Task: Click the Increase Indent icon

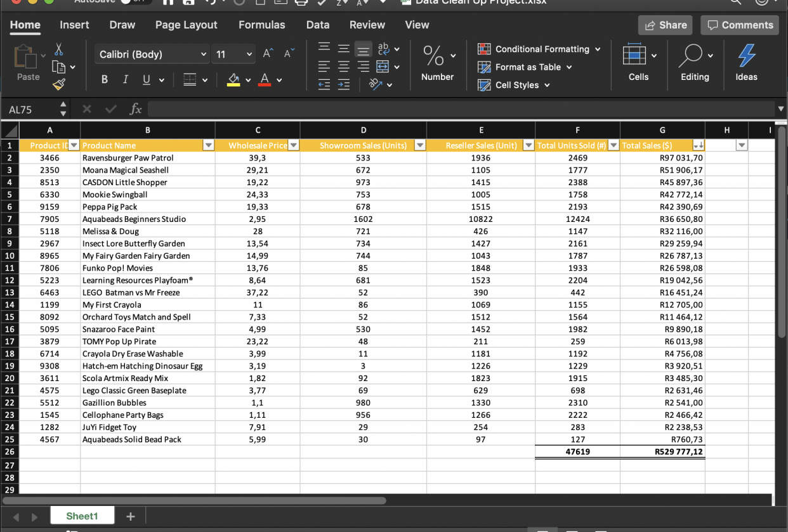Action: point(343,85)
